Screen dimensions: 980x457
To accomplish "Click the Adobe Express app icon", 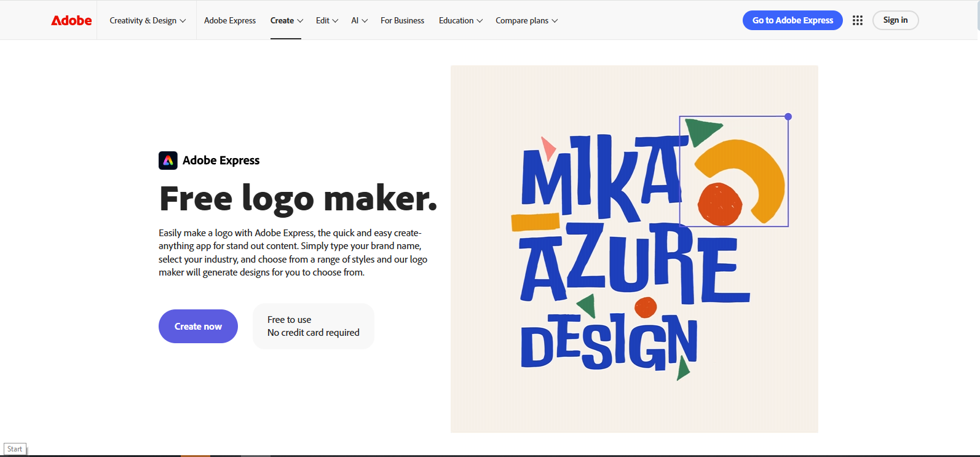I will 168,161.
